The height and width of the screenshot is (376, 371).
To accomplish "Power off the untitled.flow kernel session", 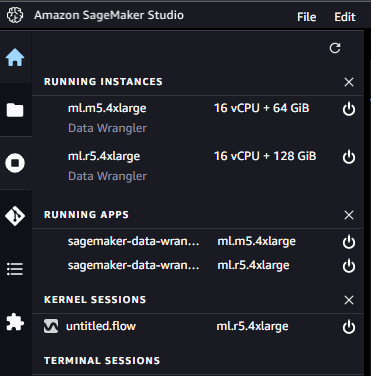I will (349, 327).
